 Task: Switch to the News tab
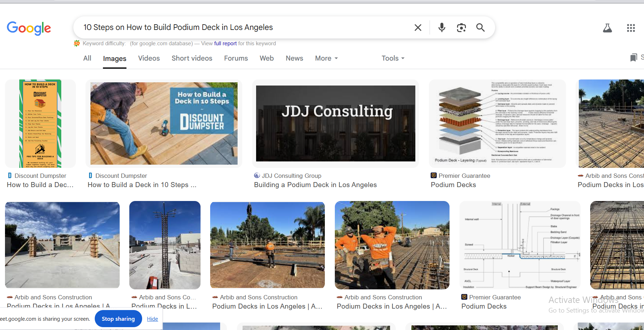294,58
